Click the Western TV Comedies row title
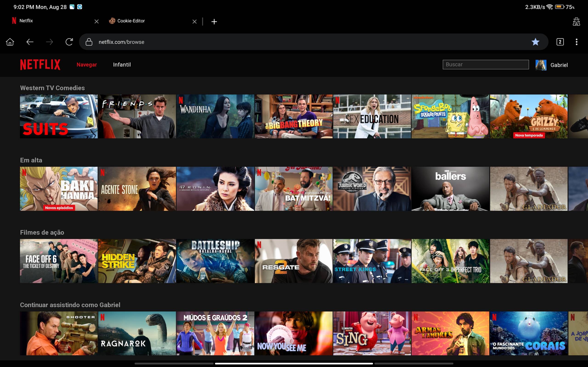The width and height of the screenshot is (588, 367). 52,88
